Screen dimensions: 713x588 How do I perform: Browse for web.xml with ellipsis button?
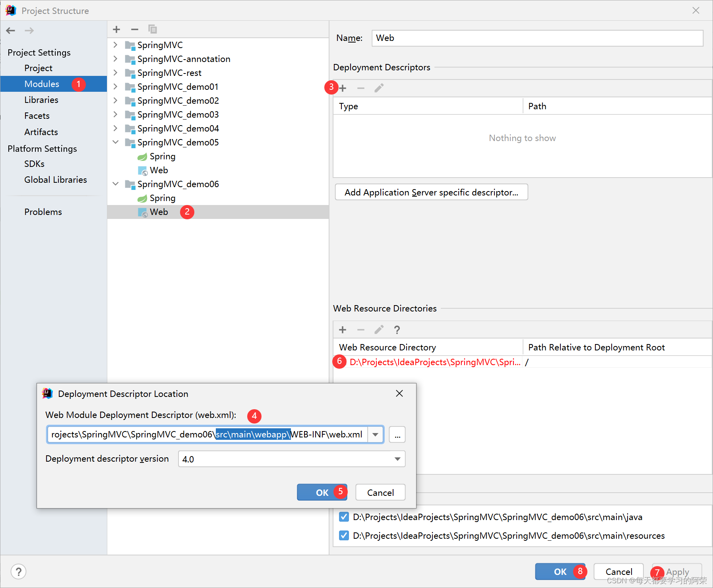tap(397, 435)
